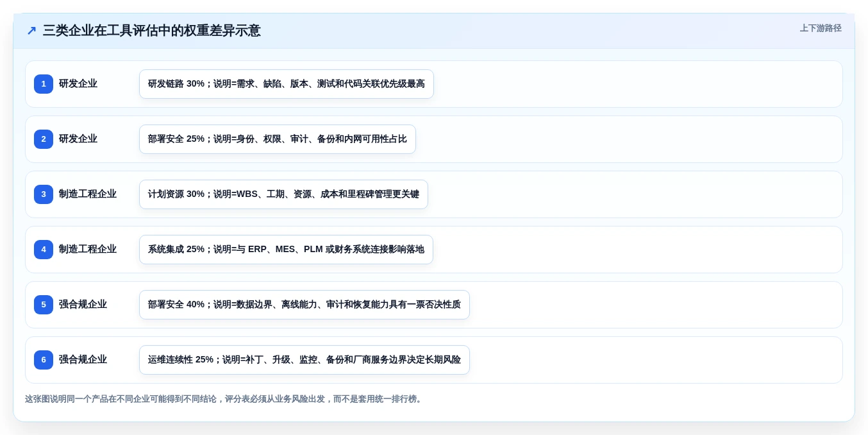Select the number 5 badge

(x=44, y=305)
